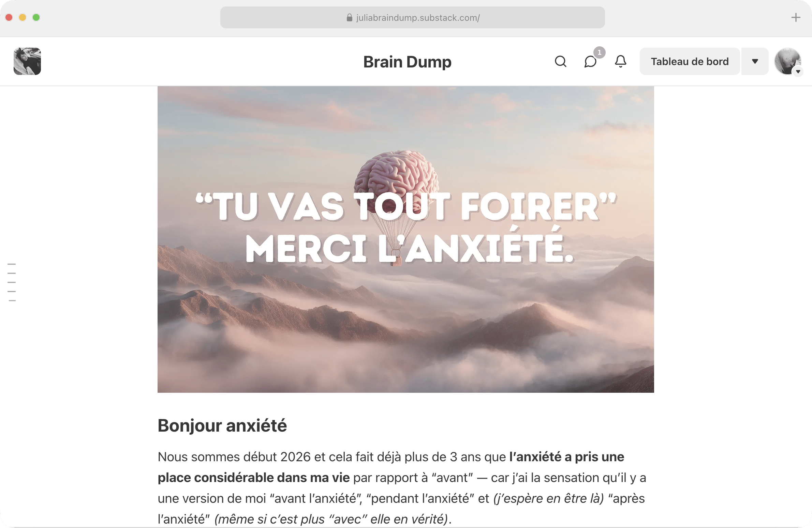Open the profile avatar menu
Screen dimensions: 812x528
[787, 61]
